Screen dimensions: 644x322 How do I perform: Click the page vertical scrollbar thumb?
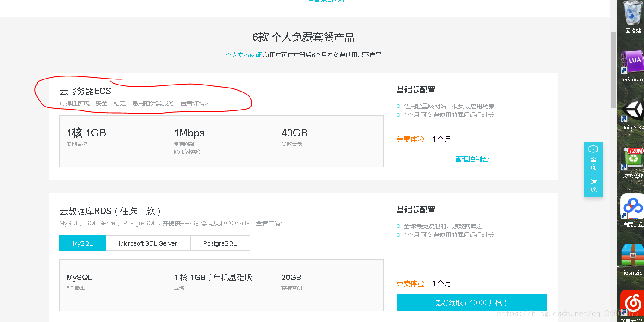click(x=613, y=70)
